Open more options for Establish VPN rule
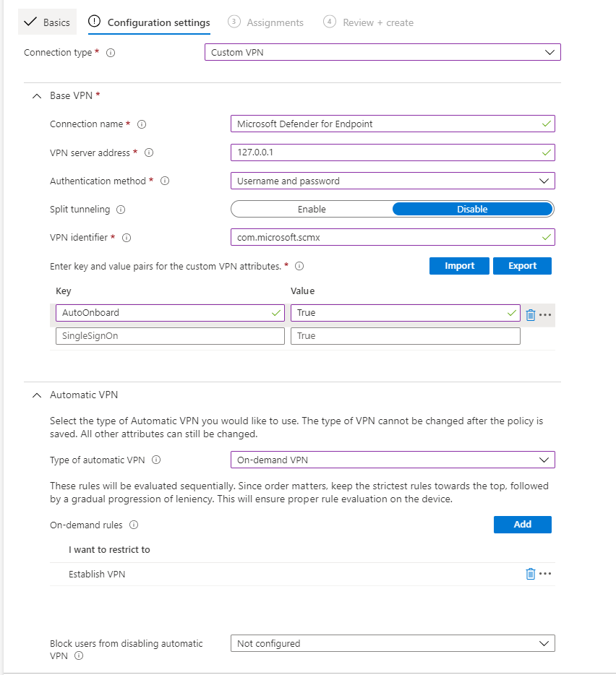Screen dimensions: 616x675 point(545,574)
